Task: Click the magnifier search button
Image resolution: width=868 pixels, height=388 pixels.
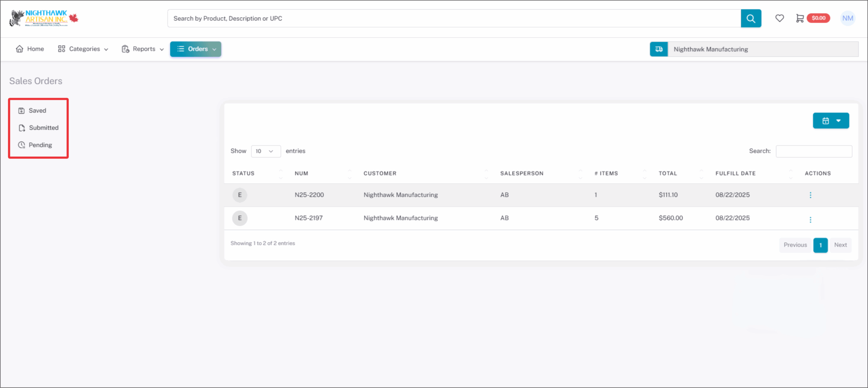Action: [x=751, y=18]
